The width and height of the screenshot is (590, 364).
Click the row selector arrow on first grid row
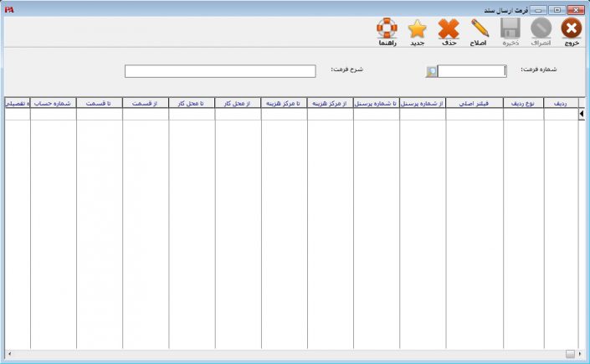coord(582,115)
